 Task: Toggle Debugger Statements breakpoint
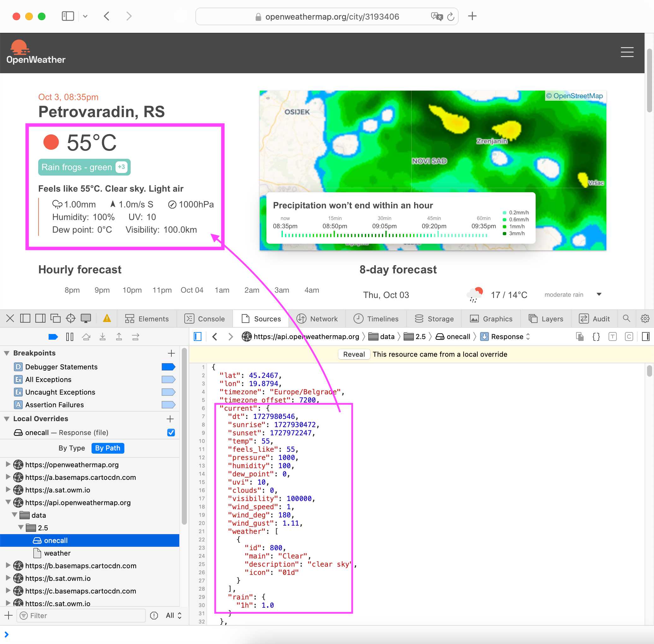point(169,366)
